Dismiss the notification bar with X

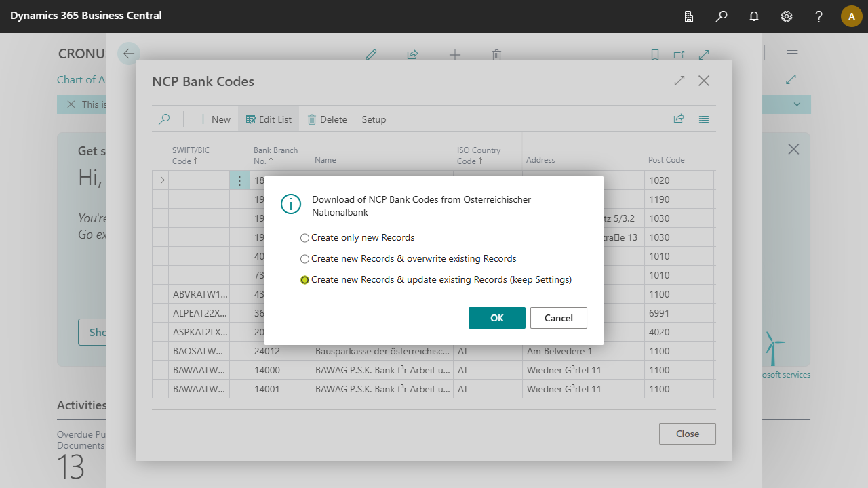pyautogui.click(x=71, y=104)
